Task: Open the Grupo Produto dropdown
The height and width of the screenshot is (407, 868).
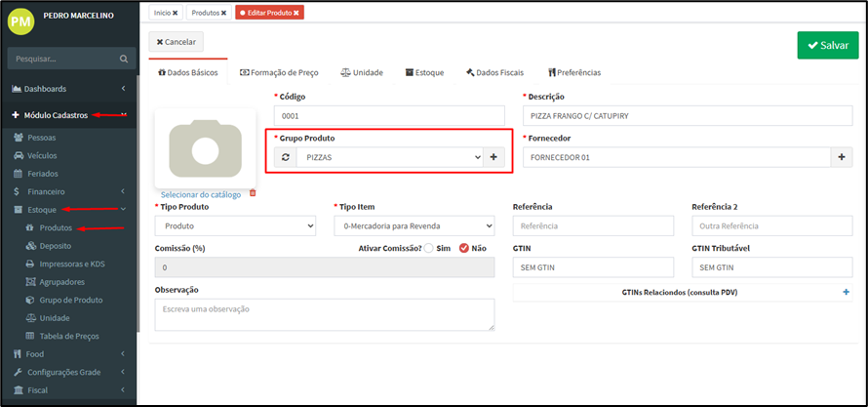Action: tap(388, 157)
